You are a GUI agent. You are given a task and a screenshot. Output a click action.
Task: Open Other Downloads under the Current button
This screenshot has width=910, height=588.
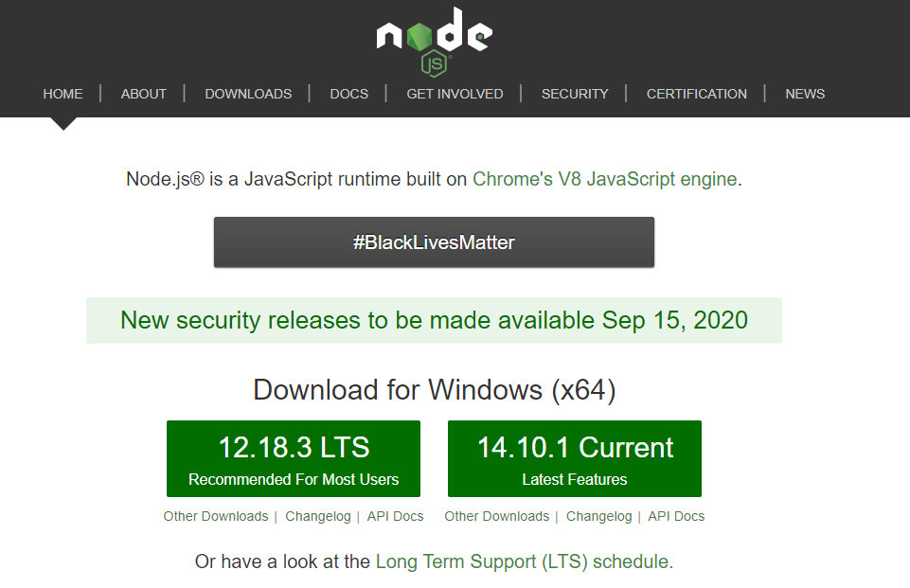click(x=497, y=516)
